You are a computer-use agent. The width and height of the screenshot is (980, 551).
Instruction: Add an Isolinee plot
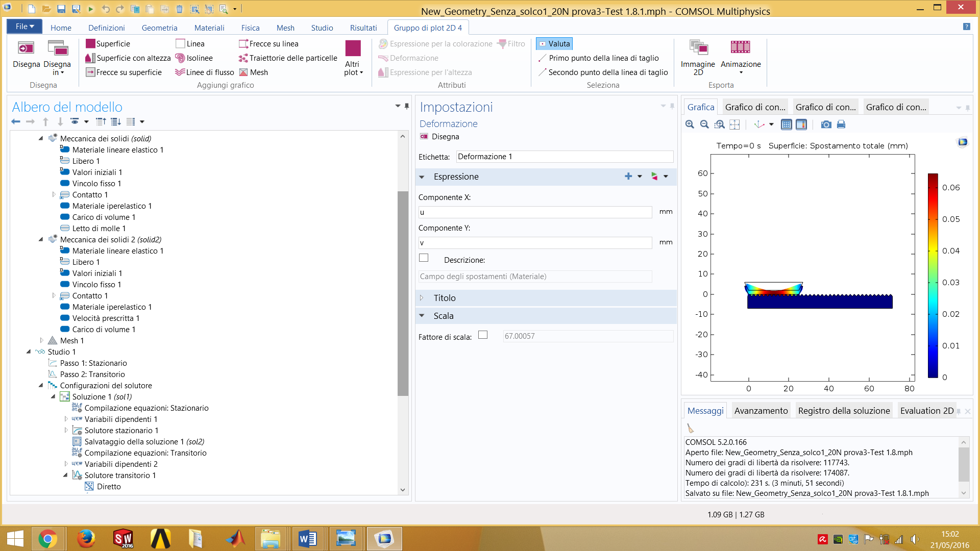[x=194, y=58]
